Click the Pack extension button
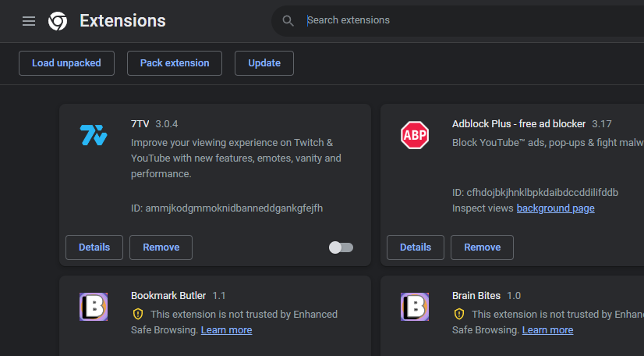644x356 pixels. click(x=175, y=63)
